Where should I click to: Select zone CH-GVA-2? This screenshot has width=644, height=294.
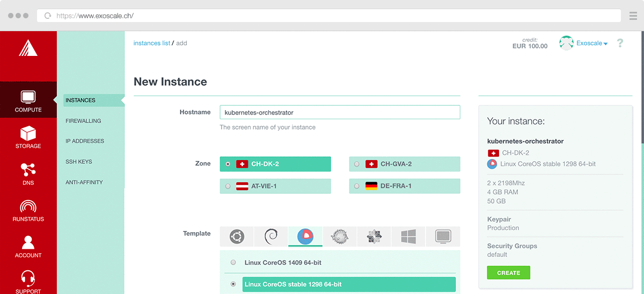pyautogui.click(x=405, y=164)
